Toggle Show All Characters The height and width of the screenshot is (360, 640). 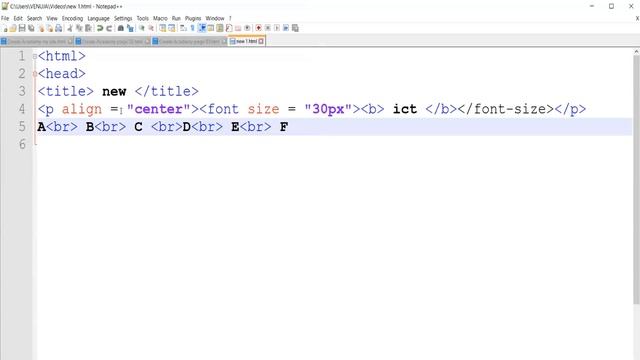point(192,28)
